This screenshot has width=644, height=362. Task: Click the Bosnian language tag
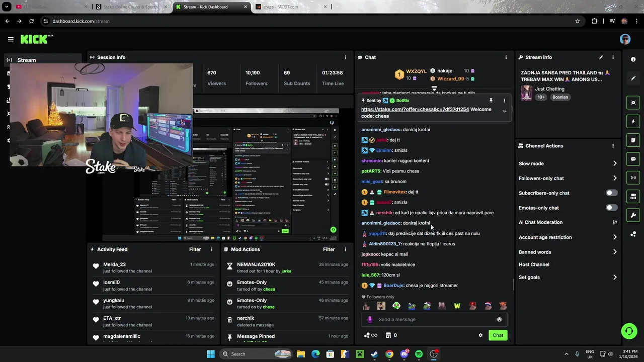[560, 97]
